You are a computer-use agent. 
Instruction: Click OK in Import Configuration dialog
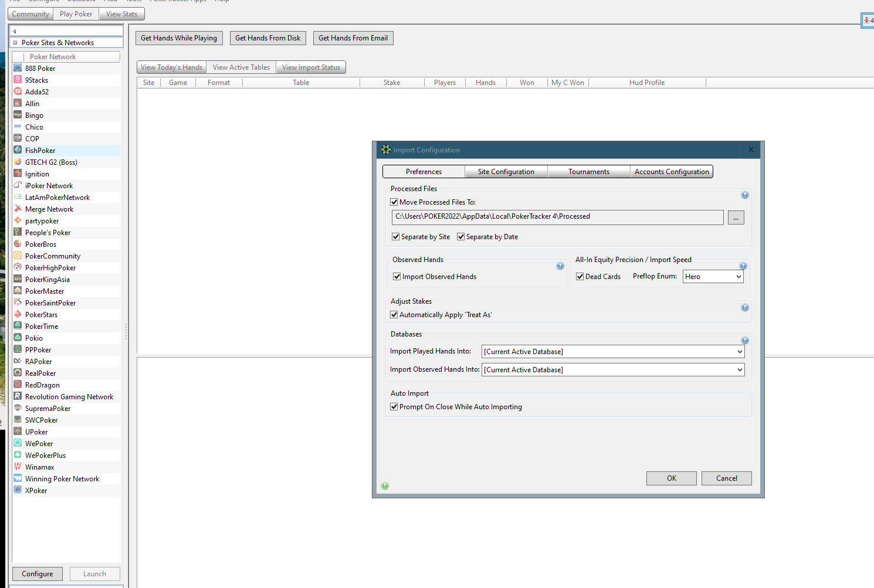pos(672,478)
